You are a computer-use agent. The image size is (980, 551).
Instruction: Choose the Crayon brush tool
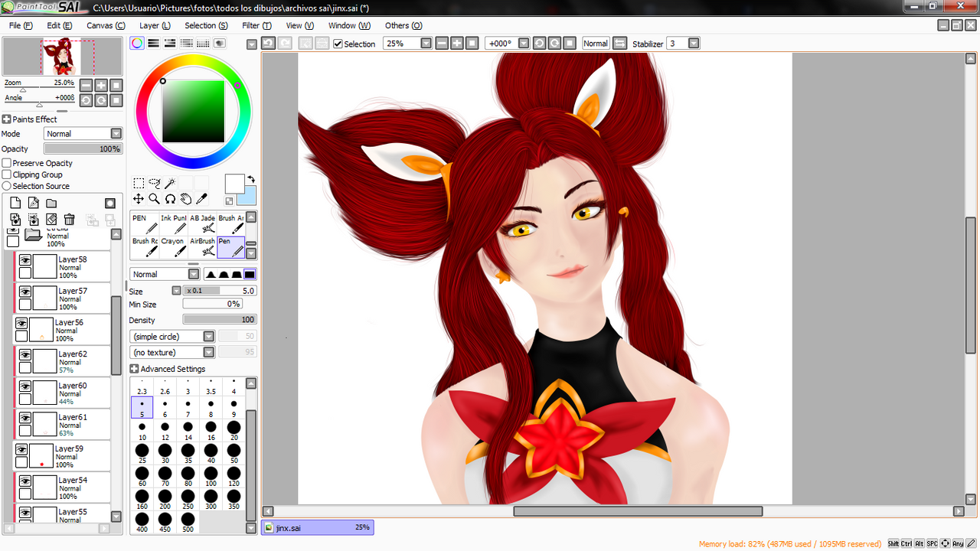point(173,247)
